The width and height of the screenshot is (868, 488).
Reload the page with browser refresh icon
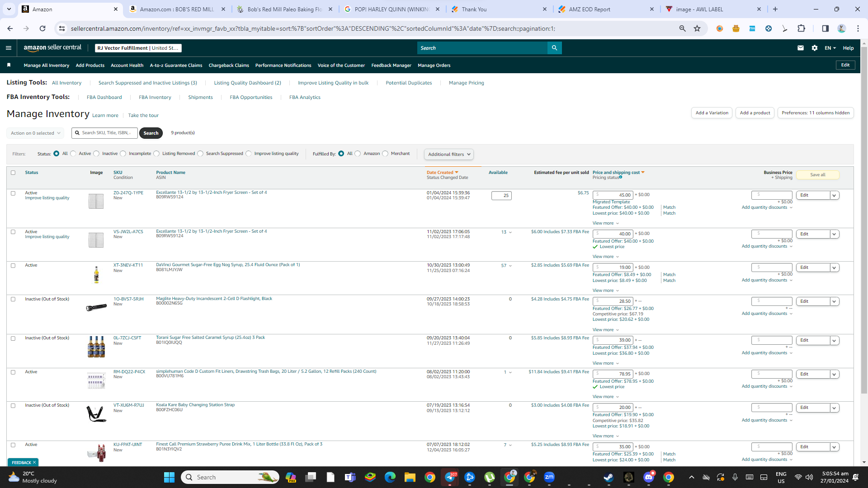tap(42, 28)
